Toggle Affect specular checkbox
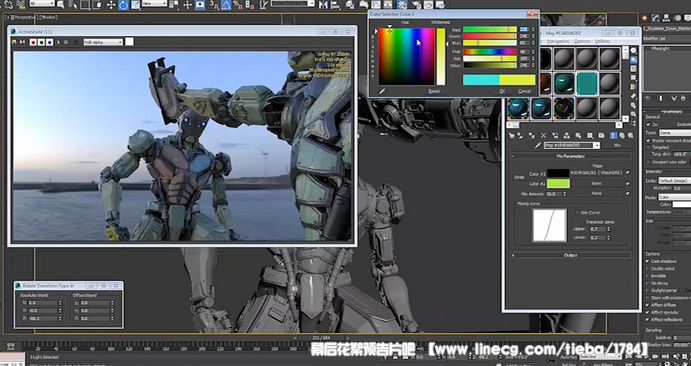This screenshot has width=691, height=366. pyautogui.click(x=648, y=312)
